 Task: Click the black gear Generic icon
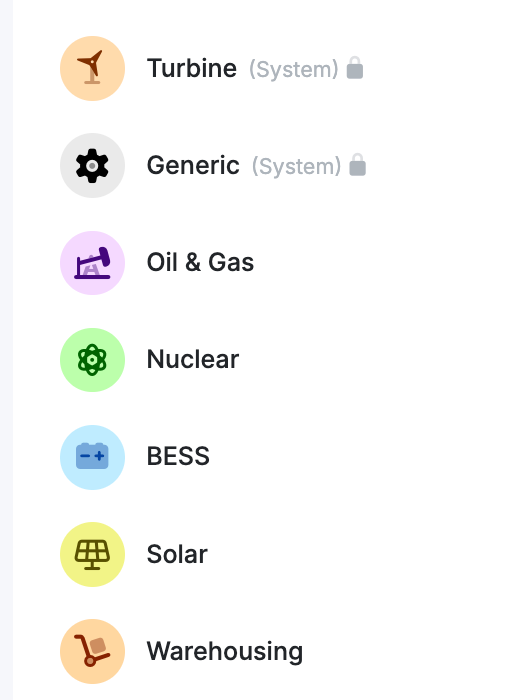coord(92,166)
